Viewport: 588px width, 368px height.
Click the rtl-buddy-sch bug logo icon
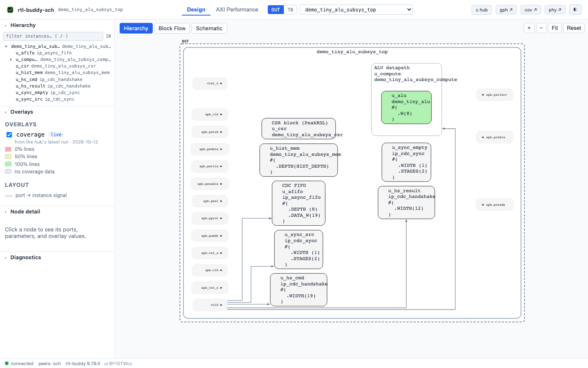10,10
